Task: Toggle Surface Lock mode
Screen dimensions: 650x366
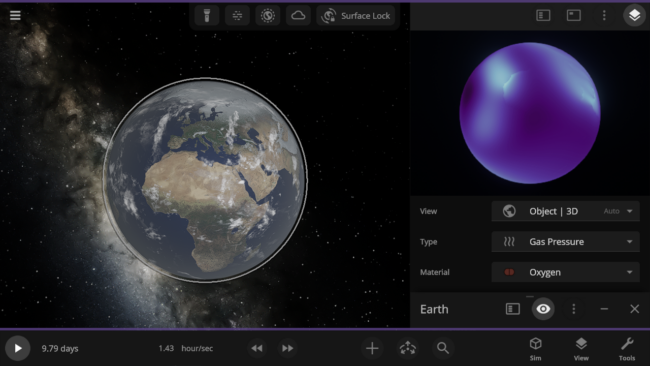Action: [x=356, y=16]
